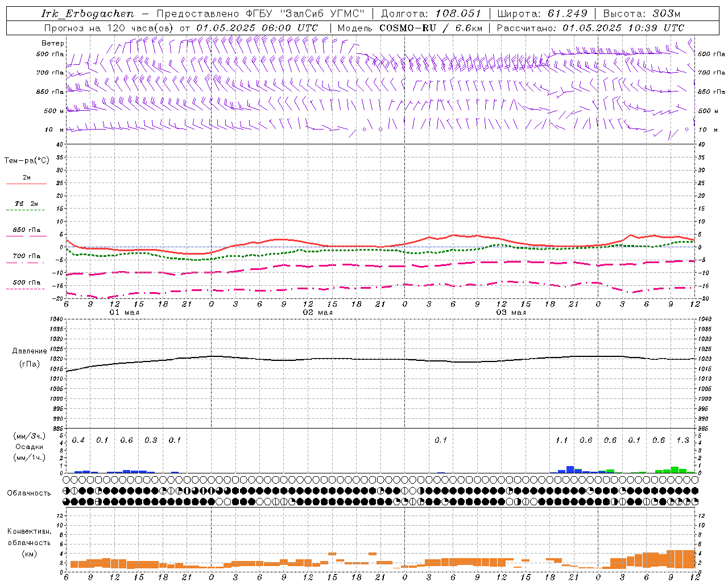Click the Высота: 303м elevation value
The width and height of the screenshot is (728, 582).
642,14
